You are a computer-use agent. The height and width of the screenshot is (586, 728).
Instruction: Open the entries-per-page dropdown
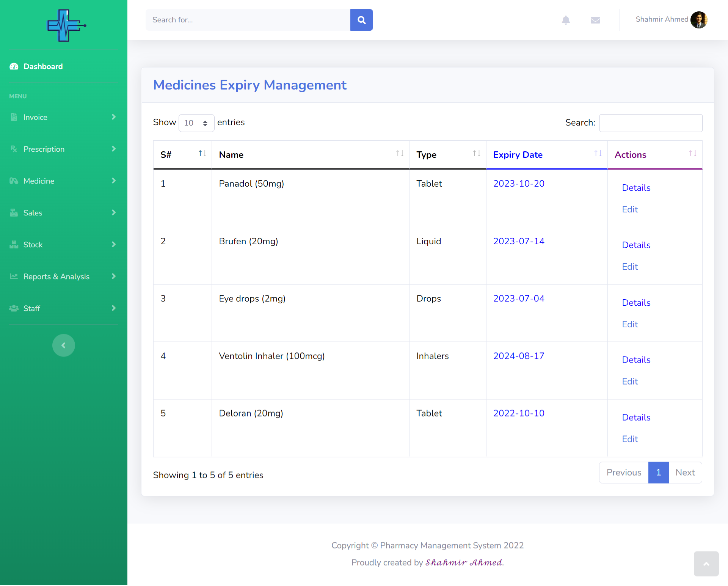click(x=196, y=123)
